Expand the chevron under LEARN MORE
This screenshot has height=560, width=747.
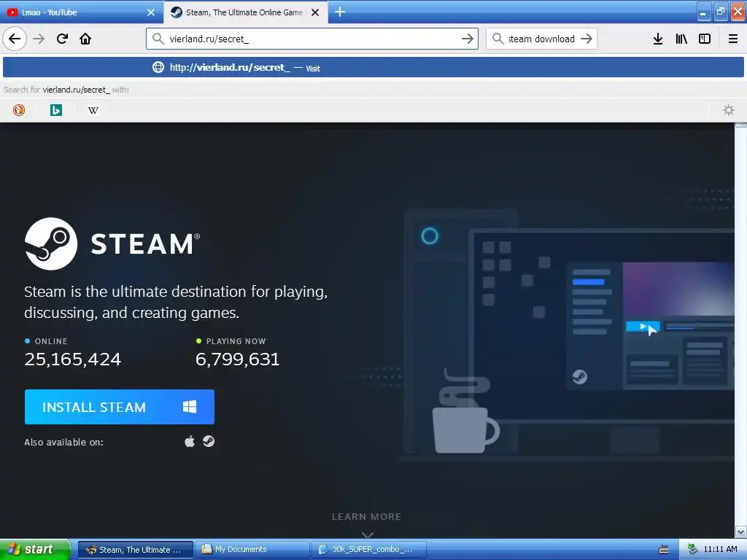368,534
